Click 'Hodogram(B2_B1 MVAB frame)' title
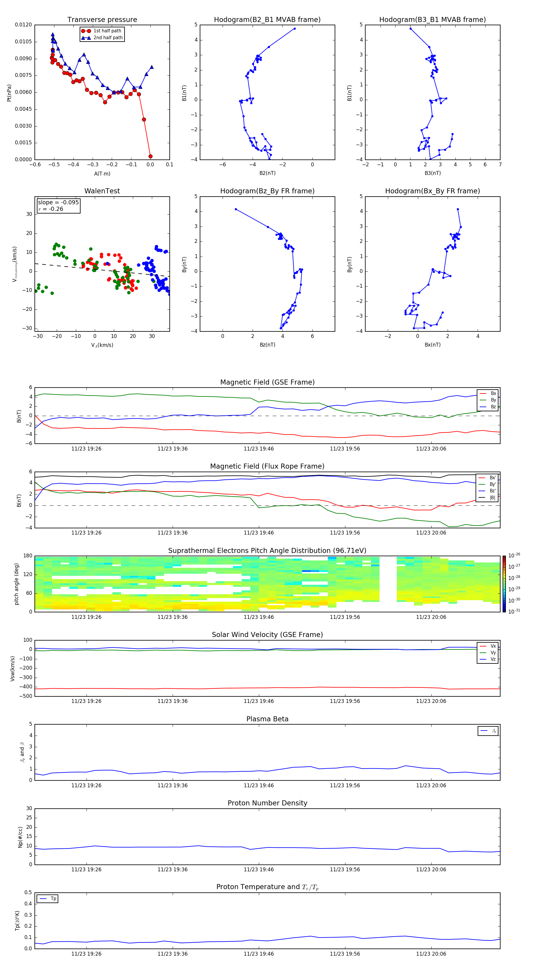Viewport: 535px width, 980px height. pos(267,20)
